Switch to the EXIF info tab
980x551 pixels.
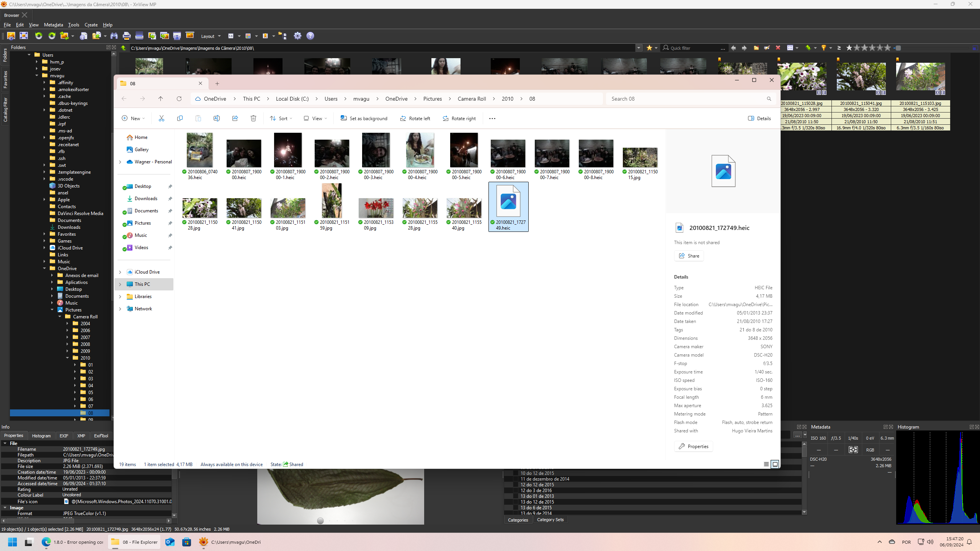point(64,436)
